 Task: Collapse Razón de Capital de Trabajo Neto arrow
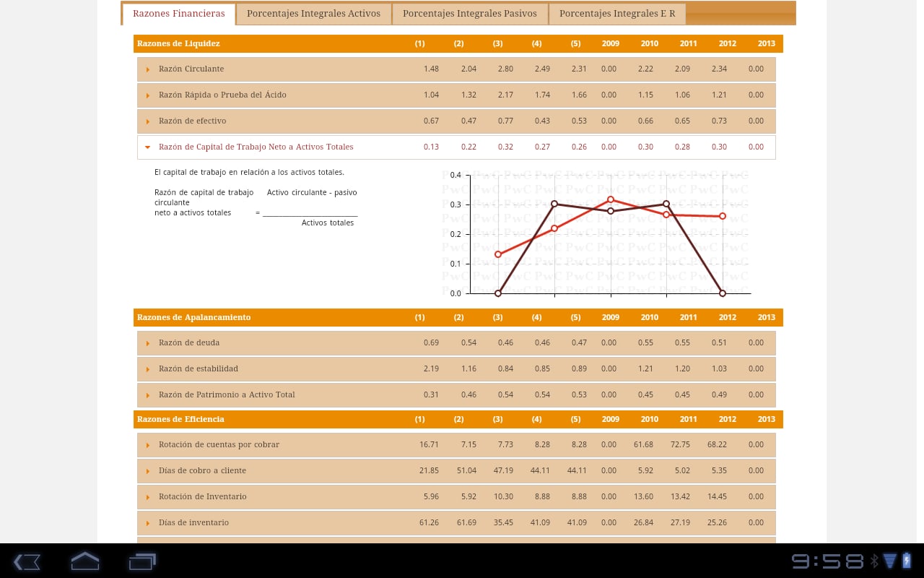click(x=148, y=147)
